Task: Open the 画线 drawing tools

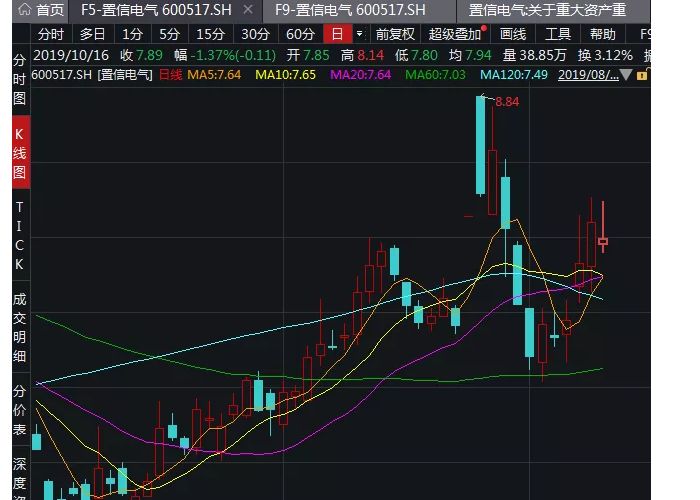Action: pyautogui.click(x=512, y=34)
